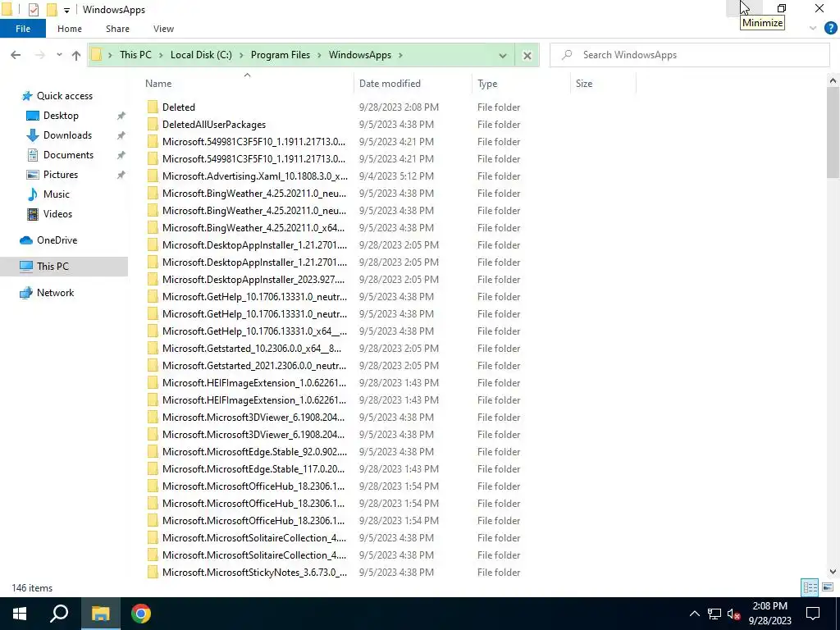Click the This PC breadcrumb

(135, 55)
